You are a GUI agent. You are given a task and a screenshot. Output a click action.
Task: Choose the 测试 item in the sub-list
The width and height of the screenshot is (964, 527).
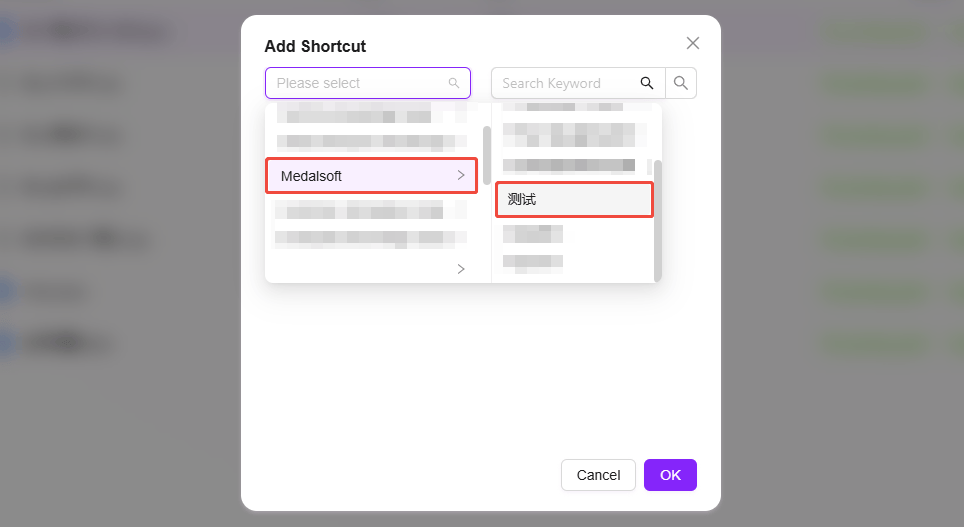point(574,199)
